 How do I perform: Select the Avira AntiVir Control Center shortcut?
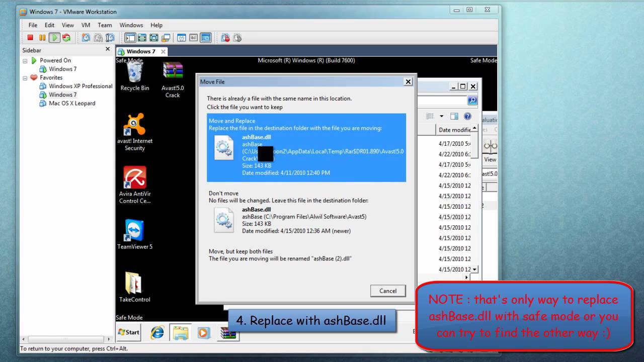pyautogui.click(x=135, y=185)
